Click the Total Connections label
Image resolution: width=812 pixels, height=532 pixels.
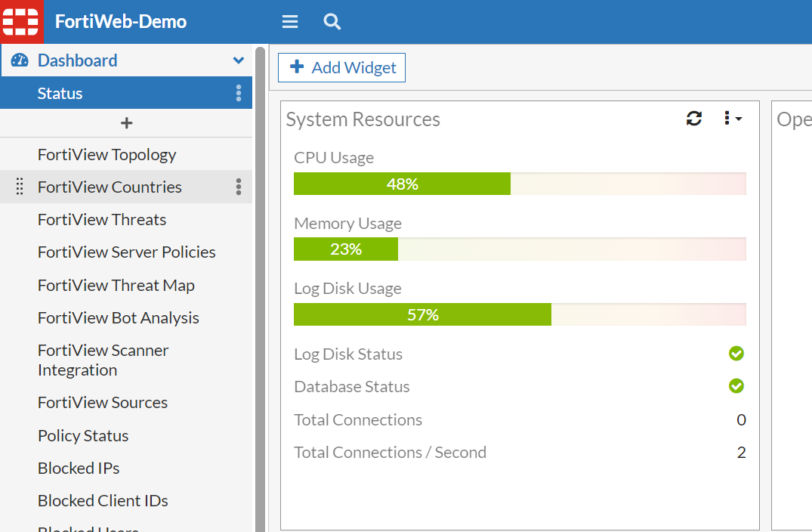[x=358, y=419]
